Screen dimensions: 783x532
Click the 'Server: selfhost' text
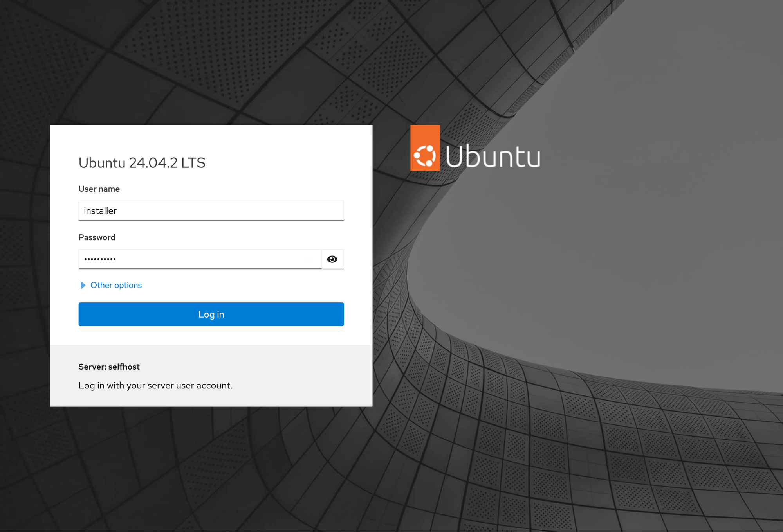tap(109, 367)
